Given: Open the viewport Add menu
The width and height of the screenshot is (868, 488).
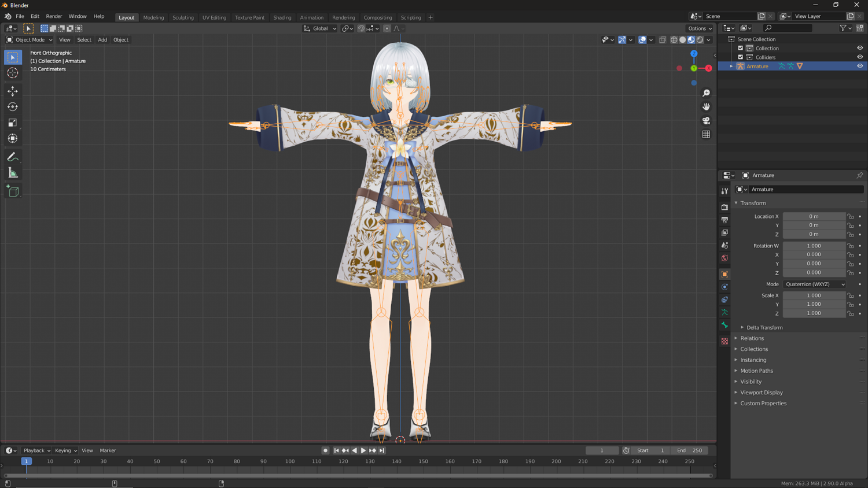Looking at the screenshot, I should (x=102, y=40).
